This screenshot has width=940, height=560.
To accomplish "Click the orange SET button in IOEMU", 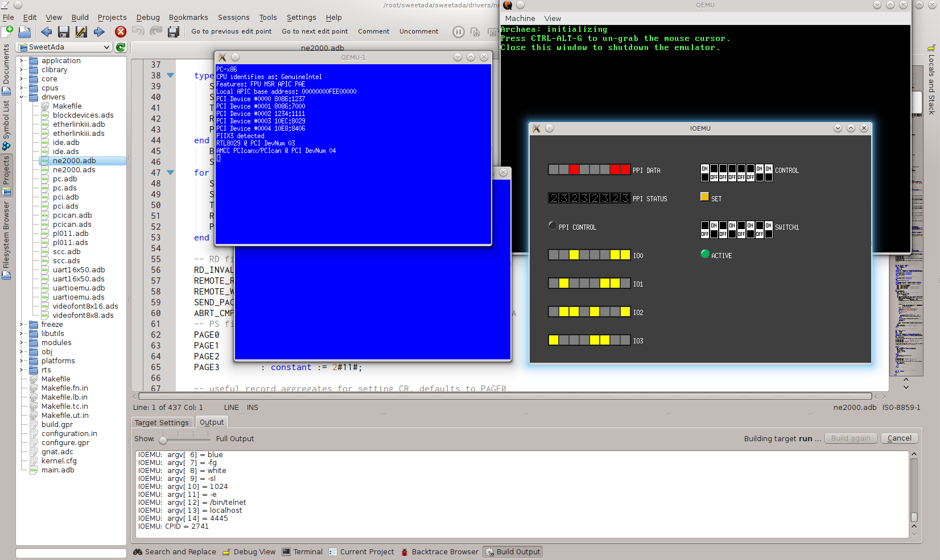I will pyautogui.click(x=704, y=197).
